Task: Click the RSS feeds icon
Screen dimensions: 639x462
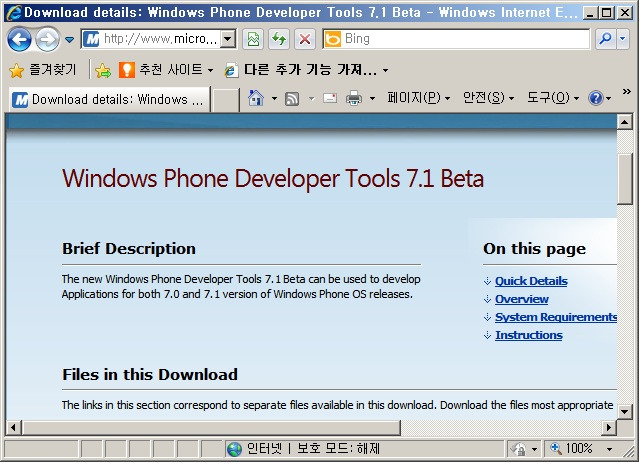Action: (x=292, y=98)
